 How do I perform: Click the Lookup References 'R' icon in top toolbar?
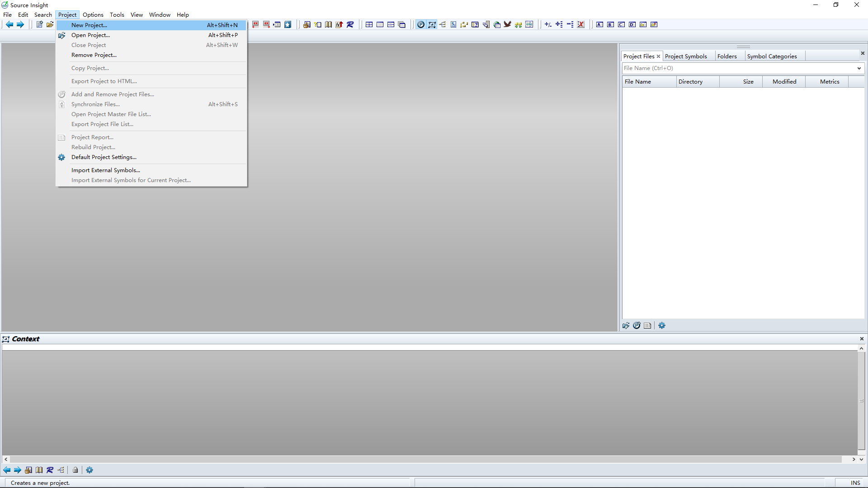coord(350,24)
